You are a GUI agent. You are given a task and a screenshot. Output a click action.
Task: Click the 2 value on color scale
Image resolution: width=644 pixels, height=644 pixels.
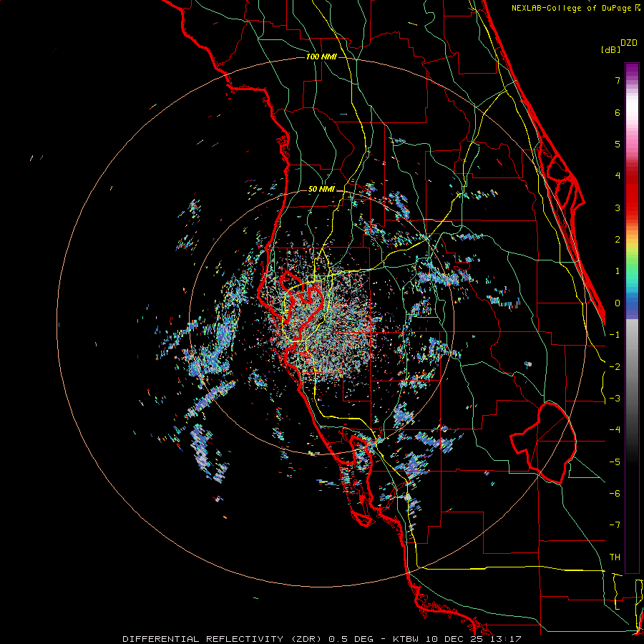click(618, 240)
